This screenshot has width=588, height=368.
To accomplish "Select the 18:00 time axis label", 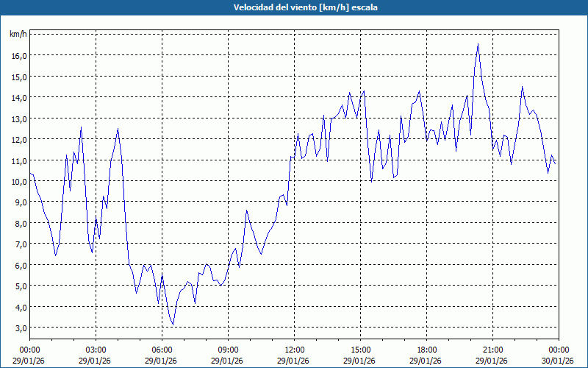I will tap(426, 349).
